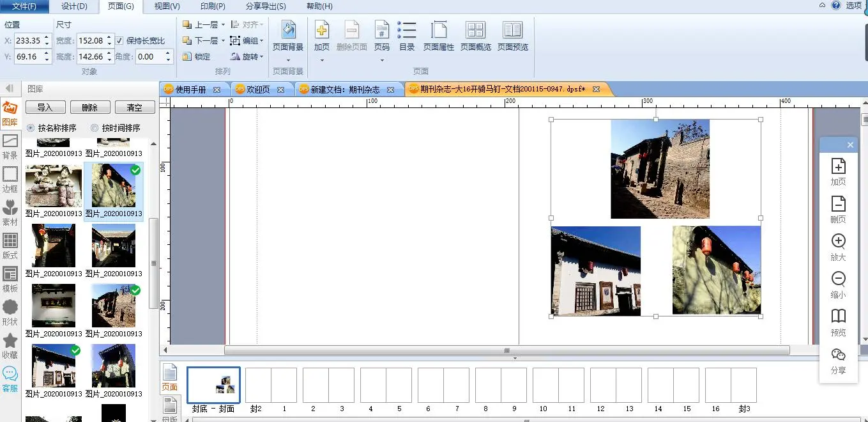
Task: Expand the 加页 add page dropdown
Action: [322, 61]
